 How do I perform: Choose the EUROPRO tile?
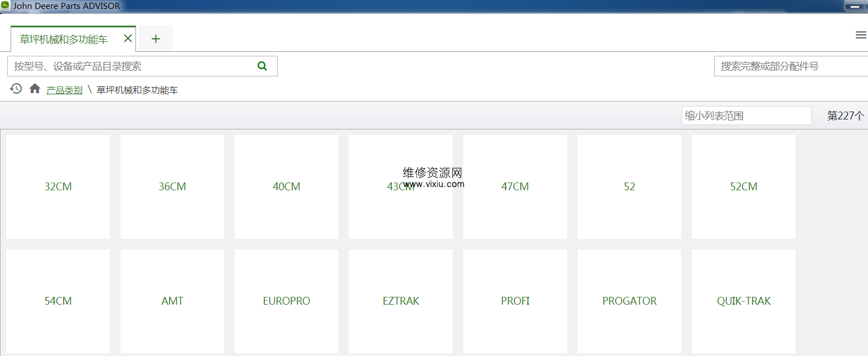coord(287,301)
